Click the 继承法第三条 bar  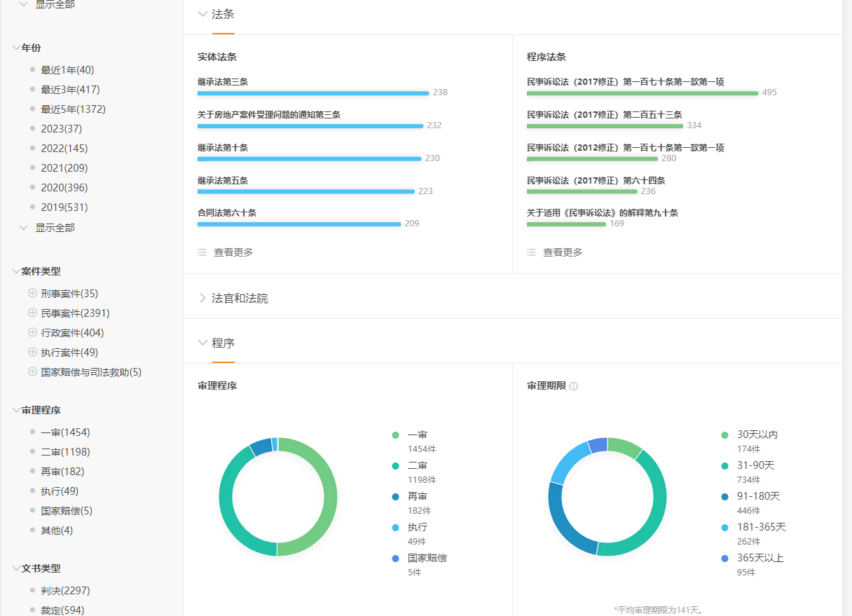click(x=313, y=93)
